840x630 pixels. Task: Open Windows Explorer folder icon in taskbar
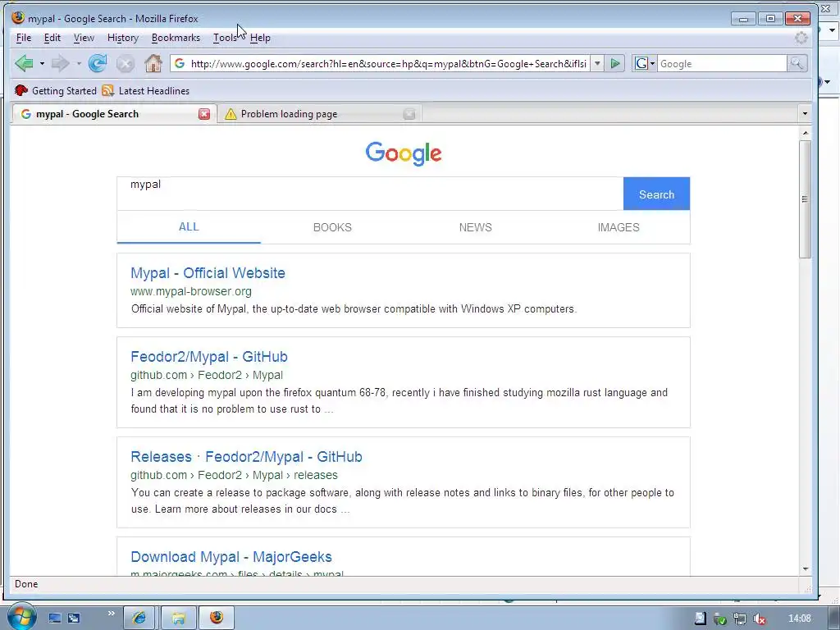click(x=178, y=618)
